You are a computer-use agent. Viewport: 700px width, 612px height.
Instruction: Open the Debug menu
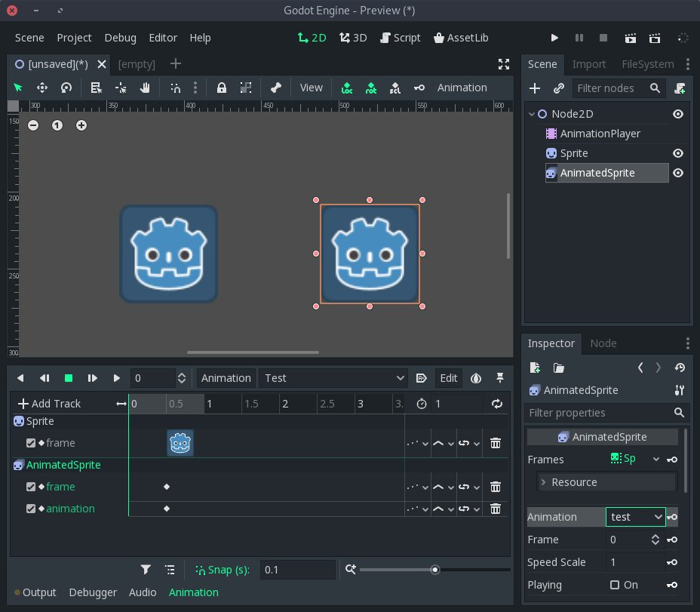(120, 38)
